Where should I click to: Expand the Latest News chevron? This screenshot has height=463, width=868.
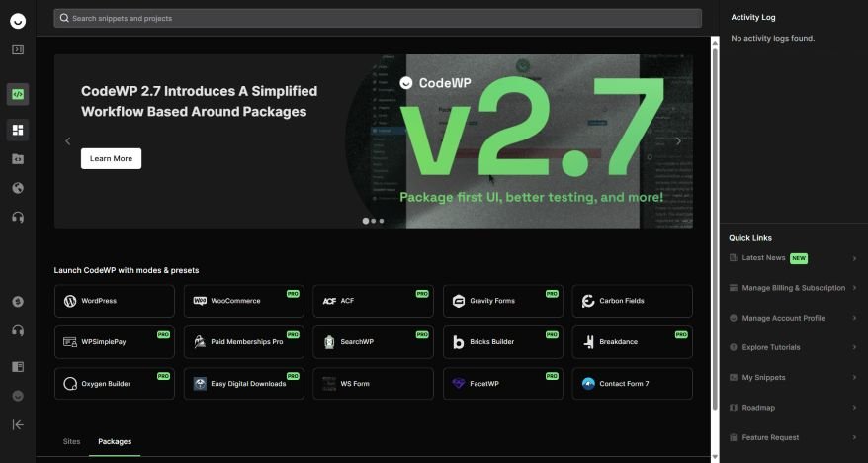pyautogui.click(x=854, y=258)
